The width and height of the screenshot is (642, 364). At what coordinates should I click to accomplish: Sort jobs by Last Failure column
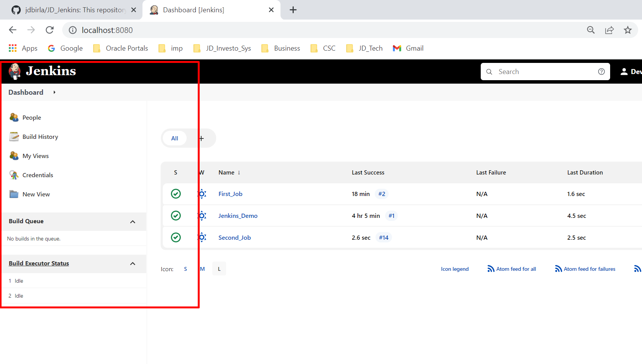491,173
